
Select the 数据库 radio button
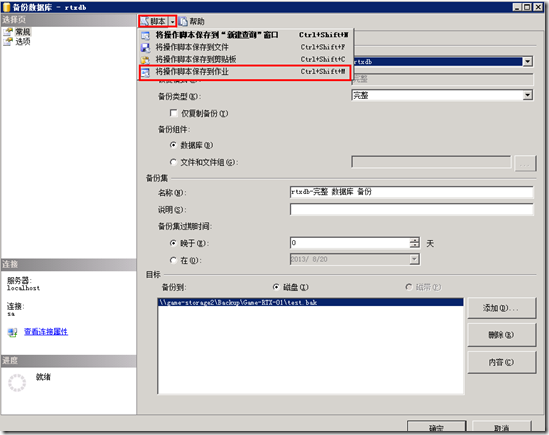tap(173, 145)
